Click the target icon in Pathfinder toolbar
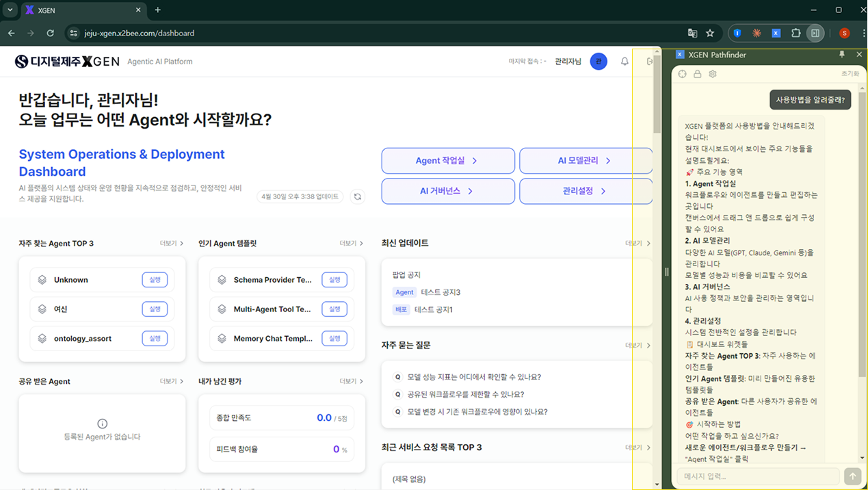 coord(683,74)
